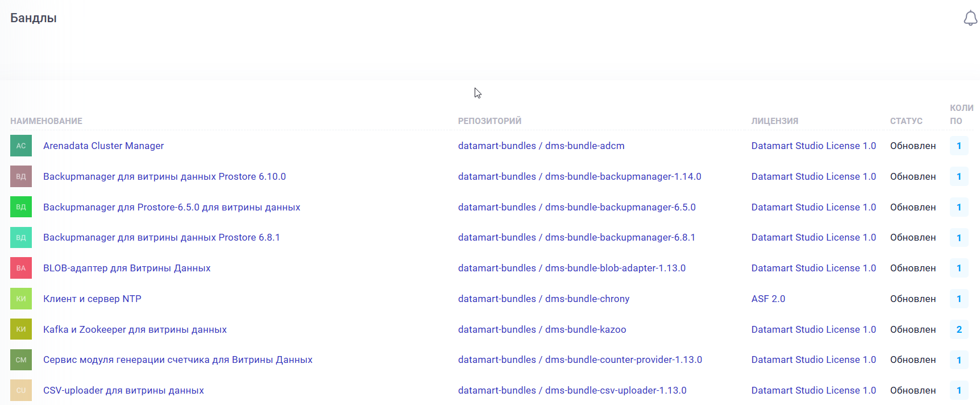Click the AC avatar for Arenadata Cluster Manager
This screenshot has height=405, width=980.
coord(21,146)
